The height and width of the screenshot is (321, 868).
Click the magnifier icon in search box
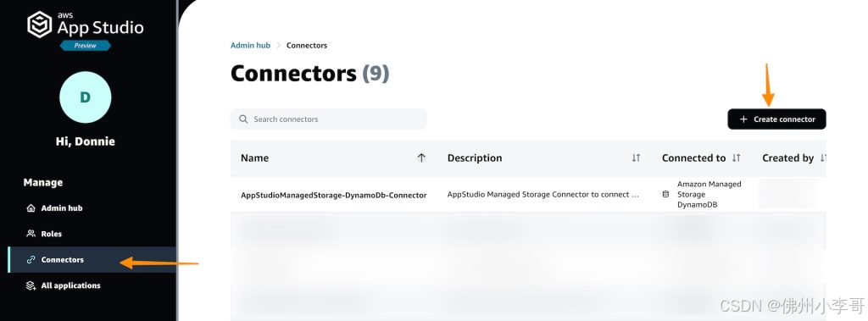(x=243, y=119)
